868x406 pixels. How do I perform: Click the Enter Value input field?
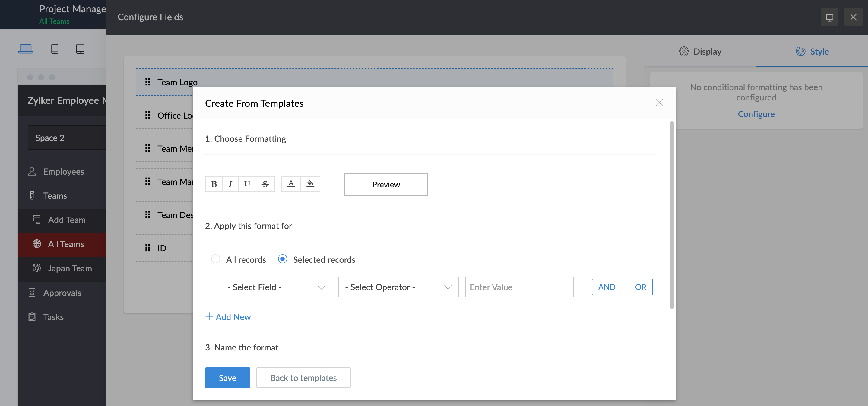[x=519, y=287]
